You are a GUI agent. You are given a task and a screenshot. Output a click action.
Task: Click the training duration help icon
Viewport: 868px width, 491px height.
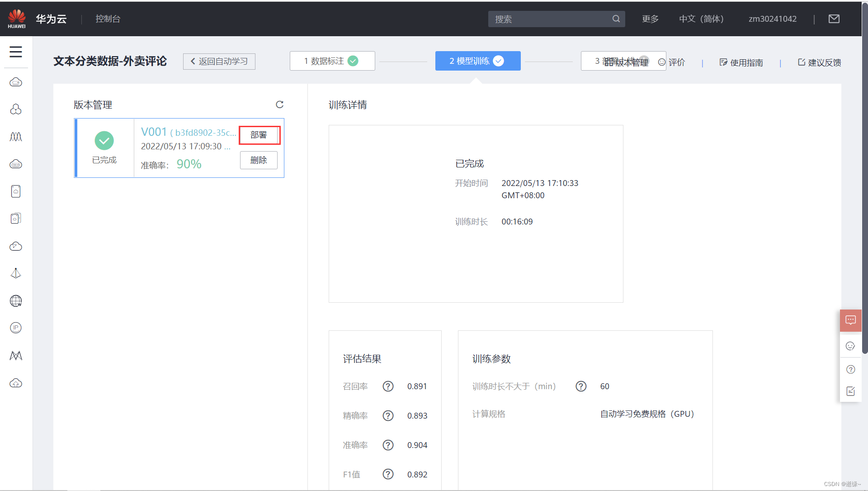click(581, 386)
